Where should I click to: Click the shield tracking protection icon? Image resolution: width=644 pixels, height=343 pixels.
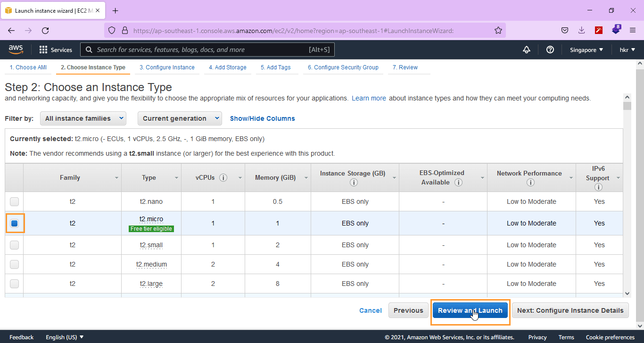click(x=112, y=30)
